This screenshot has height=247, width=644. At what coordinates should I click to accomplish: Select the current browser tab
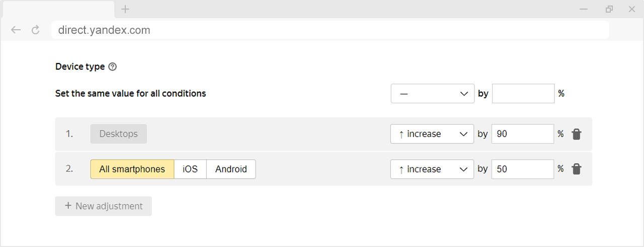point(57,9)
